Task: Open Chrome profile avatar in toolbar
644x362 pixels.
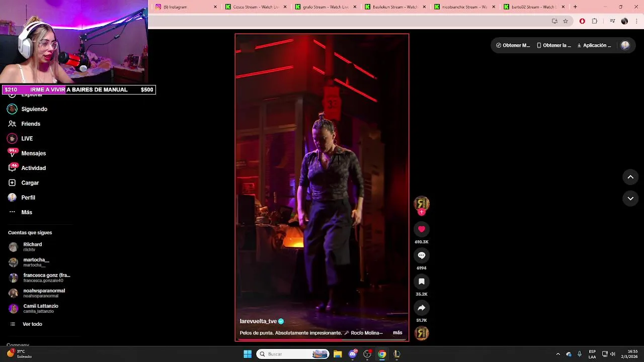Action: pos(624,21)
